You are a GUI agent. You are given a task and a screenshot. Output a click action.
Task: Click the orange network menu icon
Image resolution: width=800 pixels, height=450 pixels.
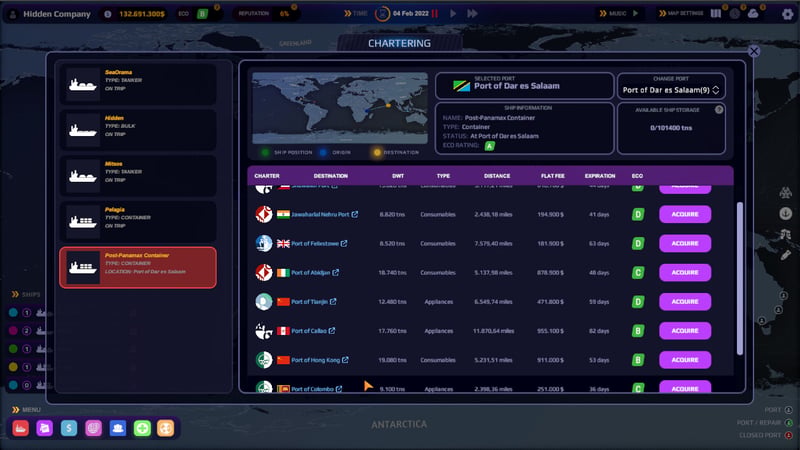click(165, 428)
